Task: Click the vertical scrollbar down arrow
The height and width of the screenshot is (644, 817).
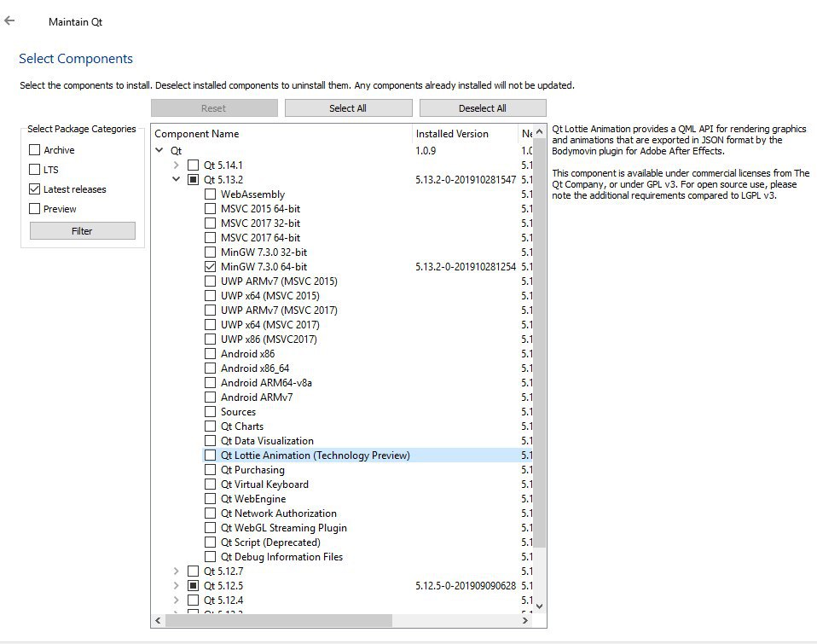Action: click(x=539, y=606)
